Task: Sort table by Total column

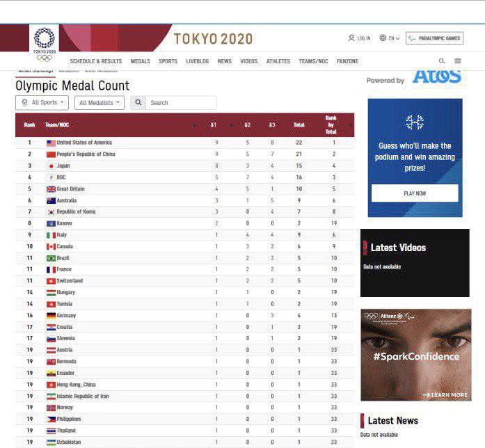Action: click(299, 125)
